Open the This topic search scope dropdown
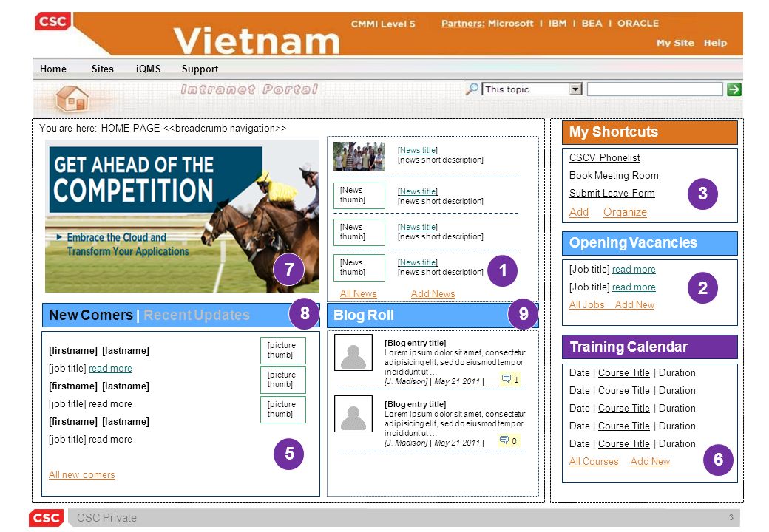This screenshot has width=769, height=532. tap(532, 89)
